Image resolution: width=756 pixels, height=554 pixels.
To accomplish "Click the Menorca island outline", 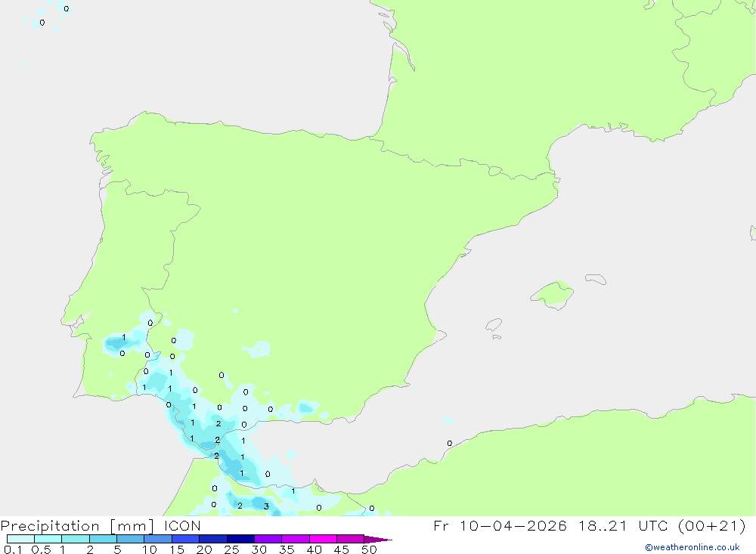I will 596,279.
